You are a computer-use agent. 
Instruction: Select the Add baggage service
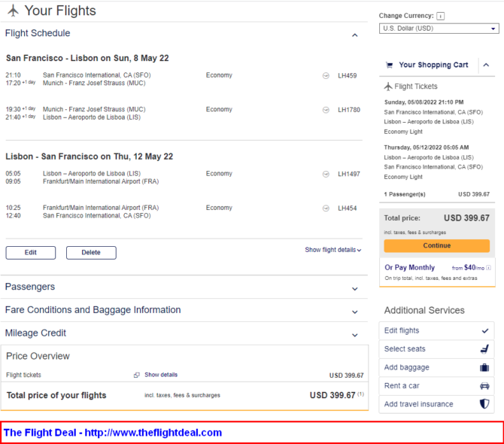pyautogui.click(x=436, y=367)
